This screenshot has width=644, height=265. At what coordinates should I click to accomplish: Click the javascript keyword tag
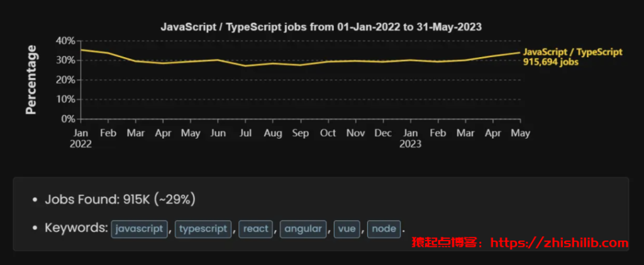point(139,229)
